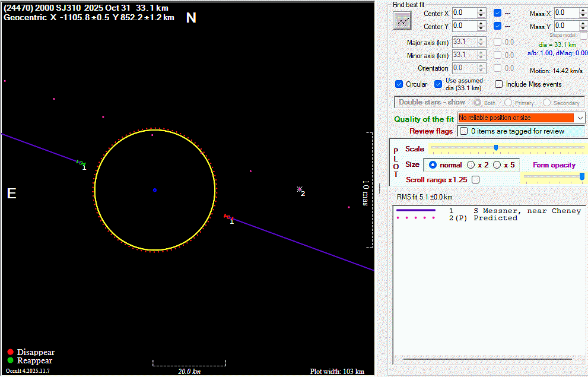This screenshot has height=377, width=588.
Task: Tick the Review flags checkbox
Action: (x=463, y=131)
